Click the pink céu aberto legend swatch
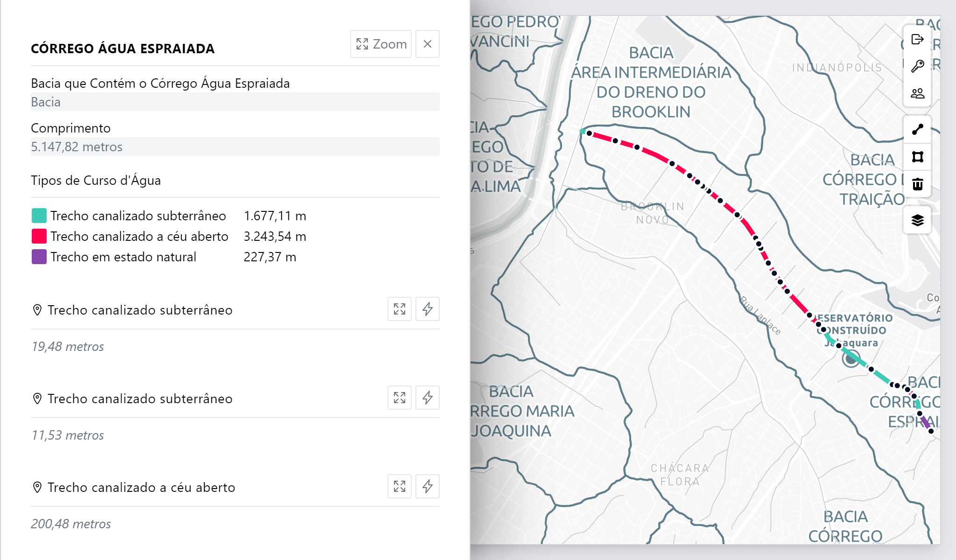The image size is (956, 560). click(39, 236)
